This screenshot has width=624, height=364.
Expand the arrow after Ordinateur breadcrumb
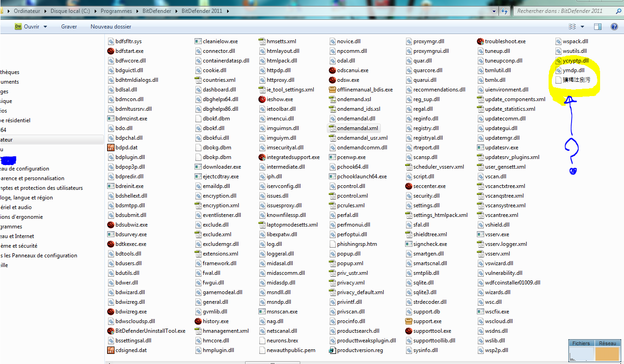46,11
